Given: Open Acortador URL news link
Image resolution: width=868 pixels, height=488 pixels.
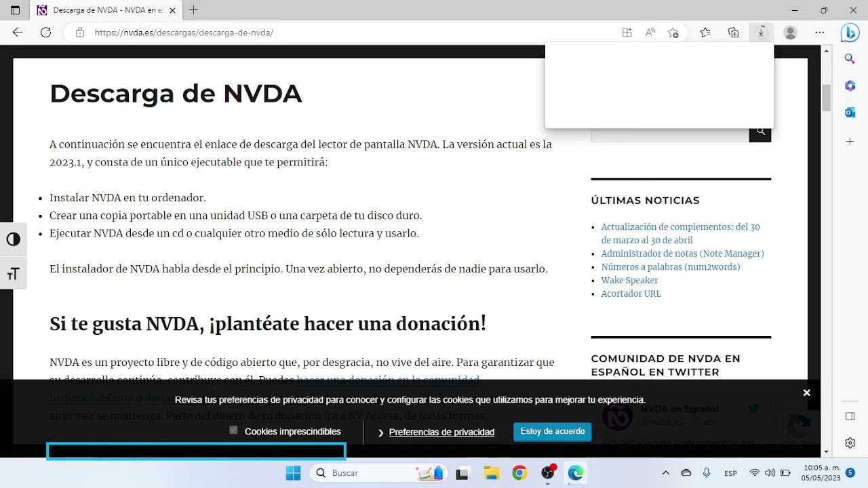Looking at the screenshot, I should point(631,293).
